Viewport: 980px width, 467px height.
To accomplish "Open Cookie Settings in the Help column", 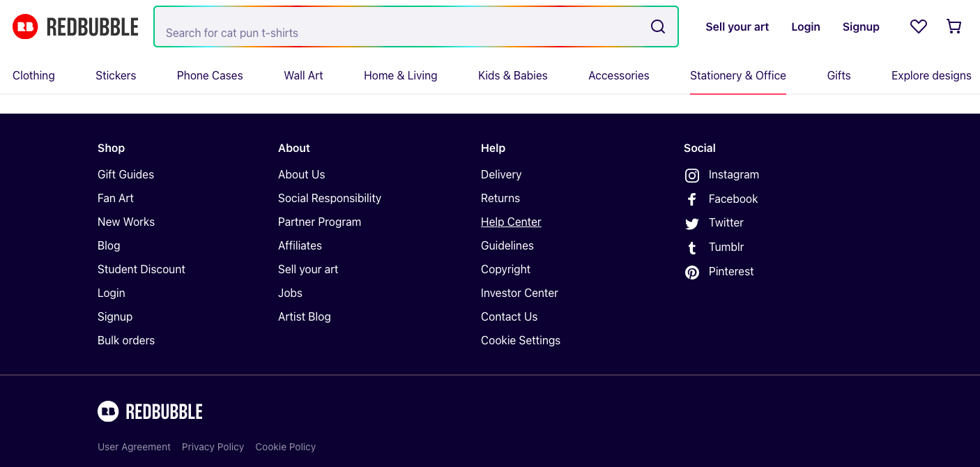I will tap(521, 340).
